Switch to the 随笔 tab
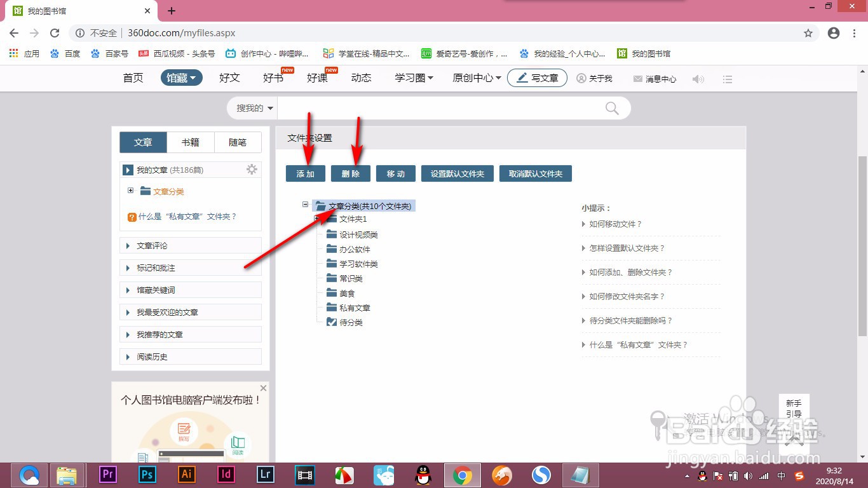This screenshot has width=868, height=488. click(238, 142)
